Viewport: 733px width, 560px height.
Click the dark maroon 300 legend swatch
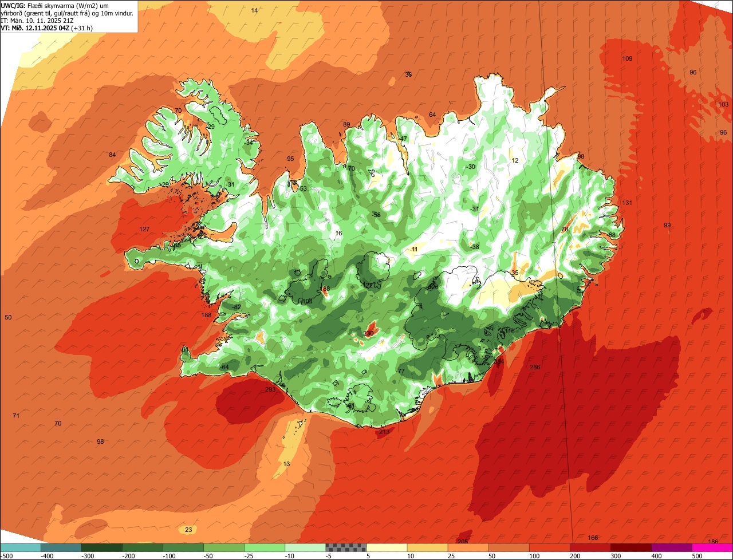630,547
